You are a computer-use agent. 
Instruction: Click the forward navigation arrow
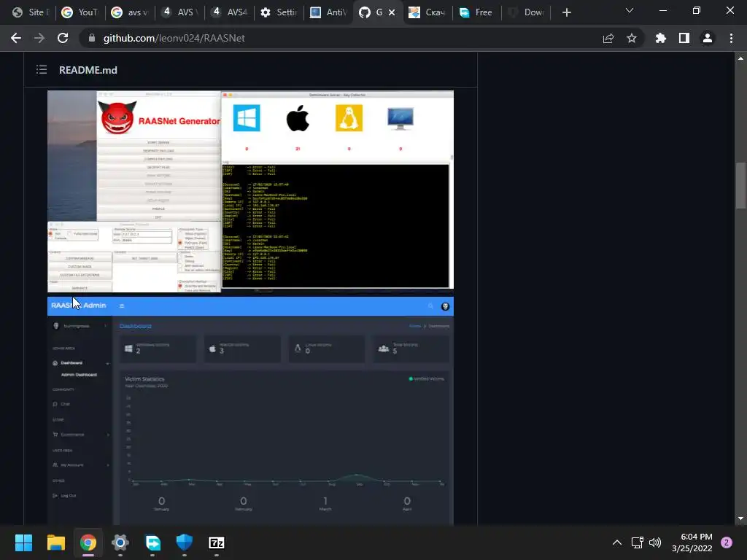coord(39,38)
